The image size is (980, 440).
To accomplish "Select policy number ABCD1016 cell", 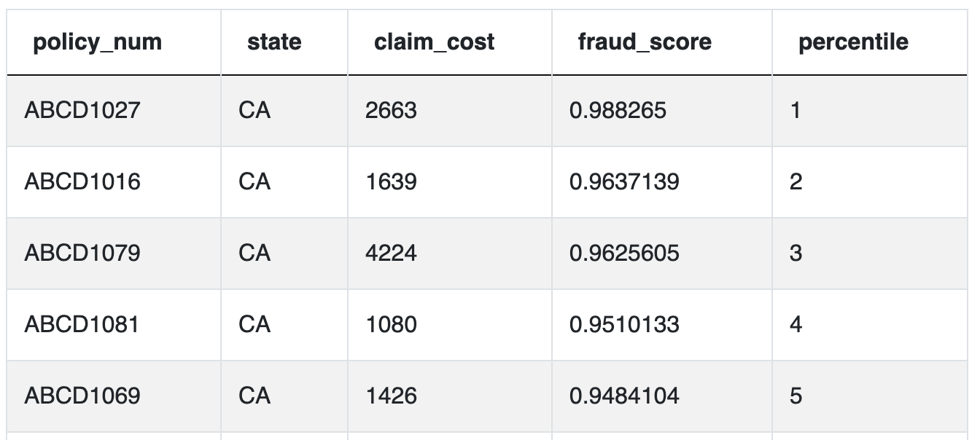I will point(114,182).
